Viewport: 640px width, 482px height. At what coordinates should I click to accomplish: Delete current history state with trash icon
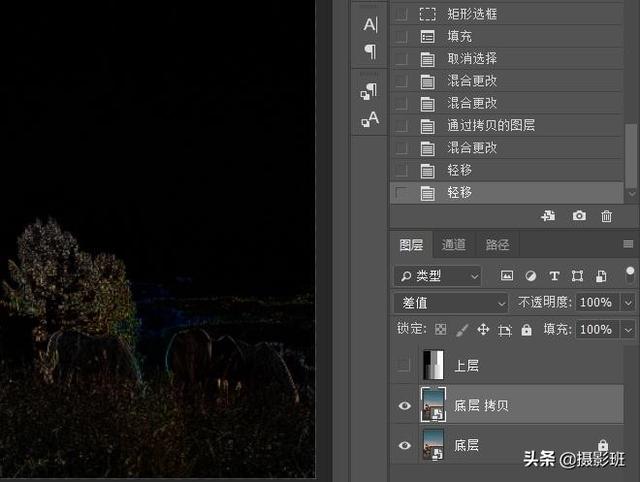click(607, 216)
